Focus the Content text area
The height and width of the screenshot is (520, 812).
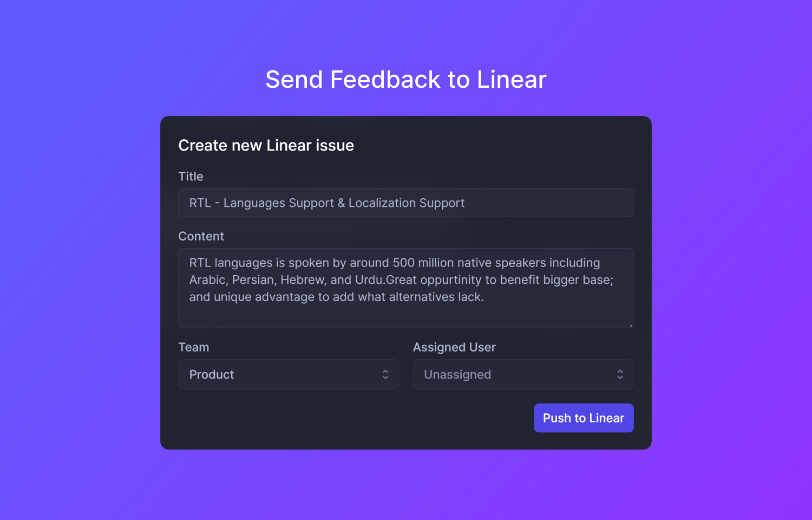pyautogui.click(x=406, y=288)
